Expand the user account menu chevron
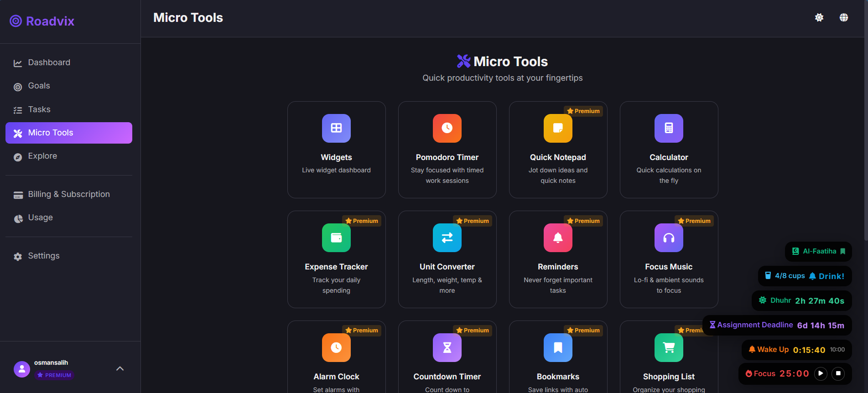868x393 pixels. pyautogui.click(x=120, y=368)
